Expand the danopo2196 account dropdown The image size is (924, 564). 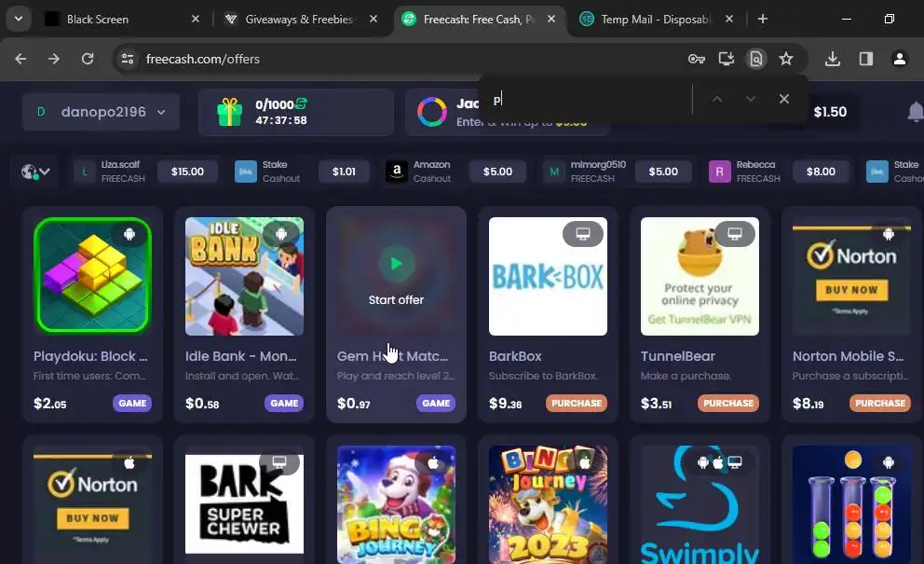tap(101, 112)
